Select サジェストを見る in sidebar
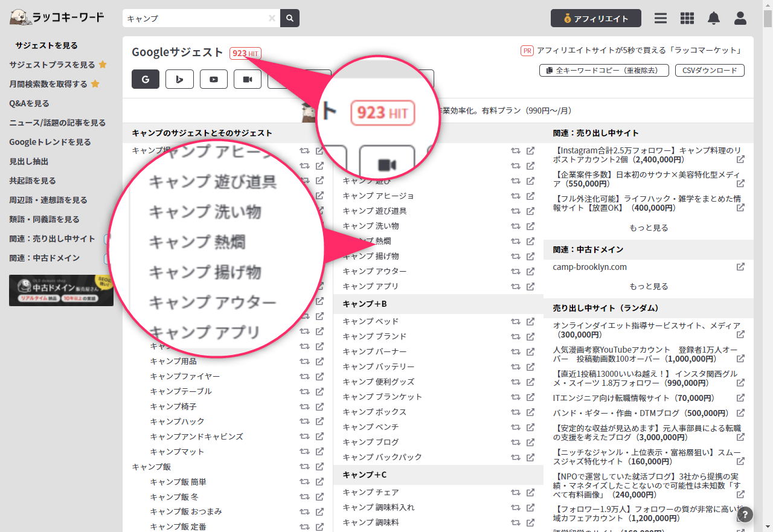The image size is (773, 532). (47, 45)
